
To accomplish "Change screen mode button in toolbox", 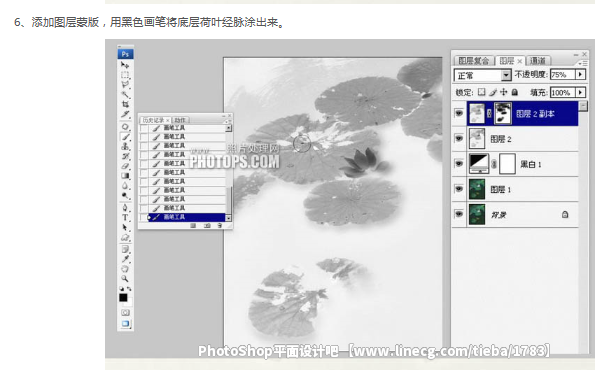I will click(x=125, y=324).
